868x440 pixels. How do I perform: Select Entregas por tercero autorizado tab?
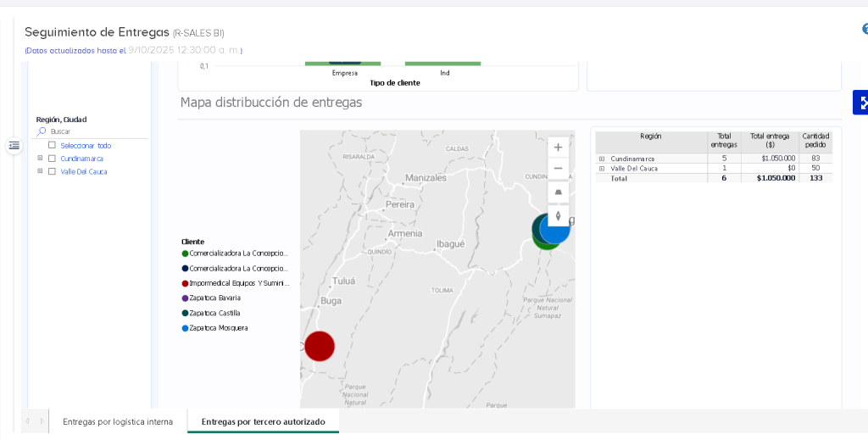click(263, 421)
